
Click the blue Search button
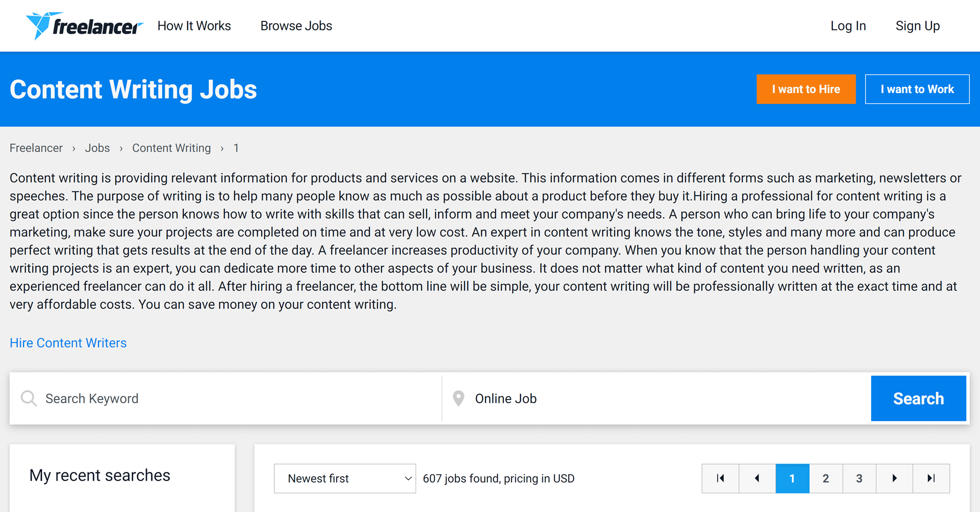[x=918, y=398]
